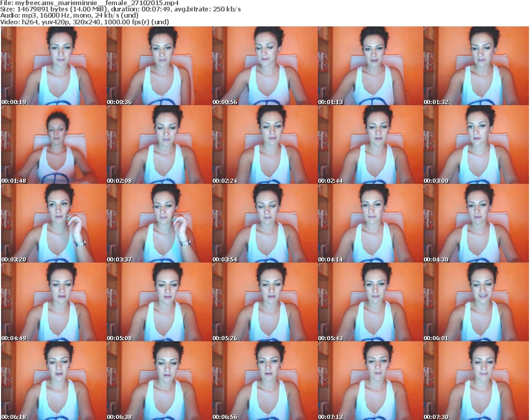Click the File name line in the header
This screenshot has width=530, height=420.
coord(90,3)
